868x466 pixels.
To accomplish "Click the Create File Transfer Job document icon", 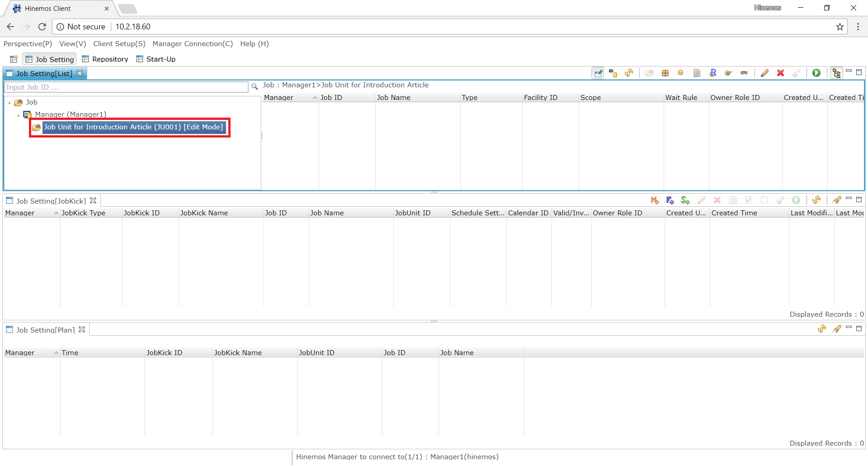I will 697,73.
